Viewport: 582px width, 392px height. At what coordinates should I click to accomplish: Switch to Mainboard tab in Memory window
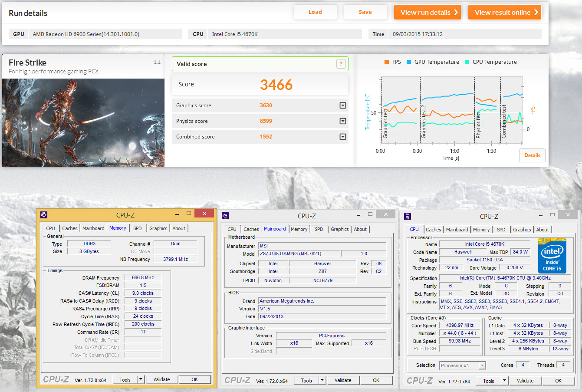(x=93, y=228)
